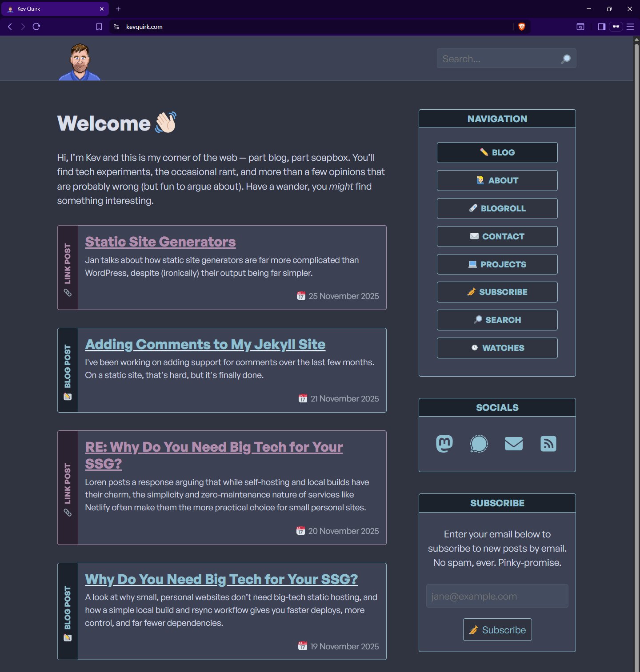Click the calendar icon beside 25 November 2025

[x=301, y=296]
